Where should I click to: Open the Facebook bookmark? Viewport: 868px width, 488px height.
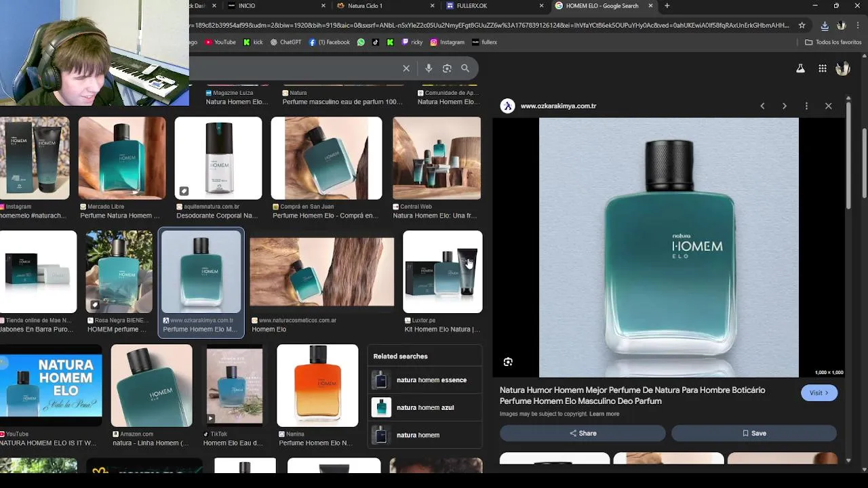pyautogui.click(x=330, y=42)
